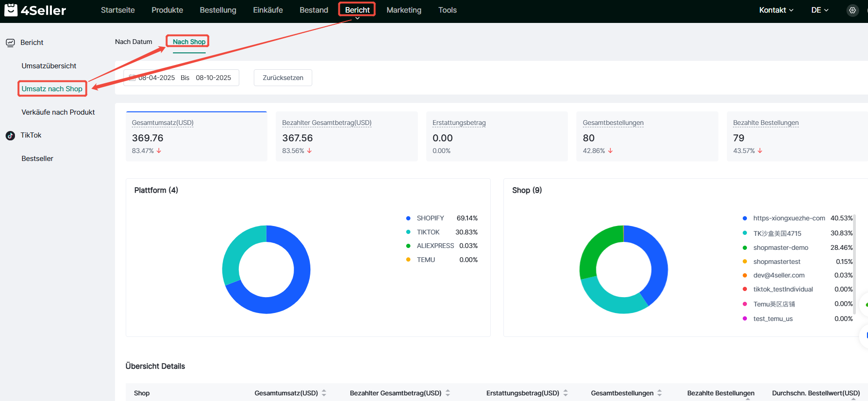Open the Bestellung menu
Image resolution: width=868 pixels, height=401 pixels.
point(218,10)
